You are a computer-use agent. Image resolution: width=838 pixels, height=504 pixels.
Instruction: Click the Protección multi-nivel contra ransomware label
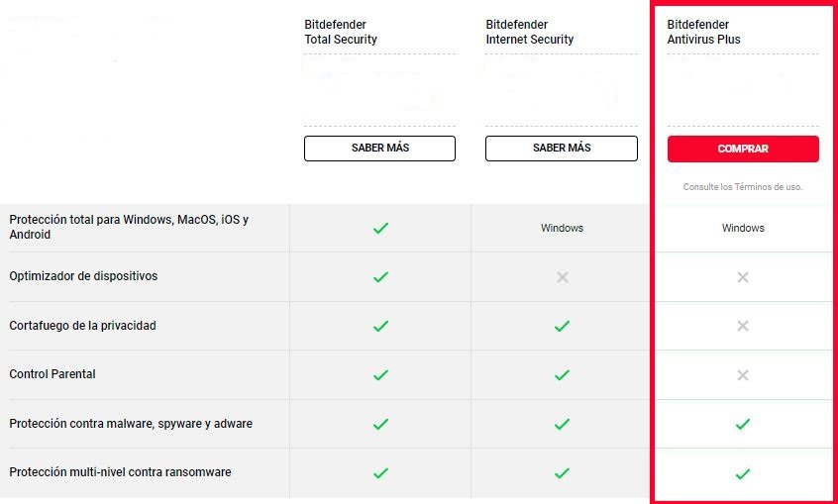click(x=120, y=472)
